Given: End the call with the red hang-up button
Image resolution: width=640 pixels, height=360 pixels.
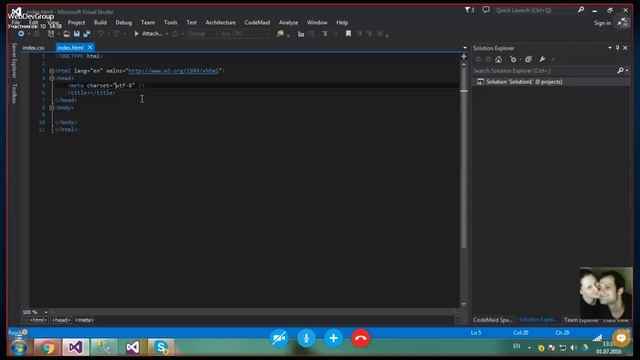Looking at the screenshot, I should click(360, 338).
